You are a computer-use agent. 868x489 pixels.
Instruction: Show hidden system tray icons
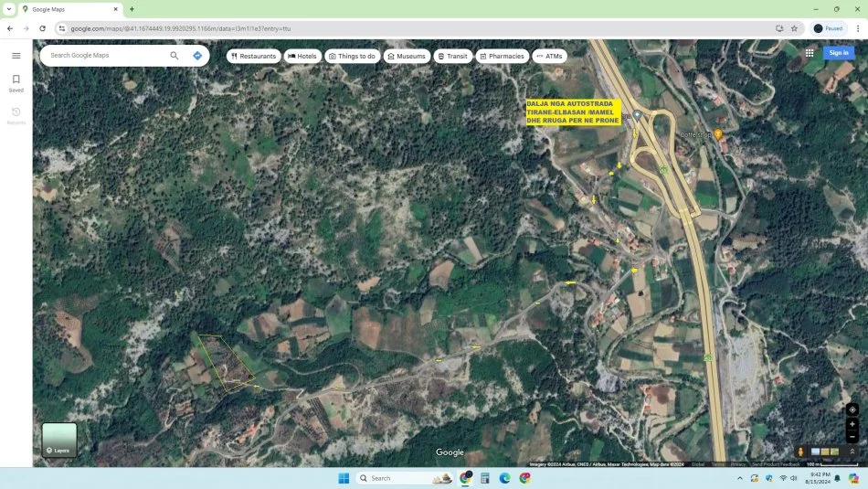739,478
